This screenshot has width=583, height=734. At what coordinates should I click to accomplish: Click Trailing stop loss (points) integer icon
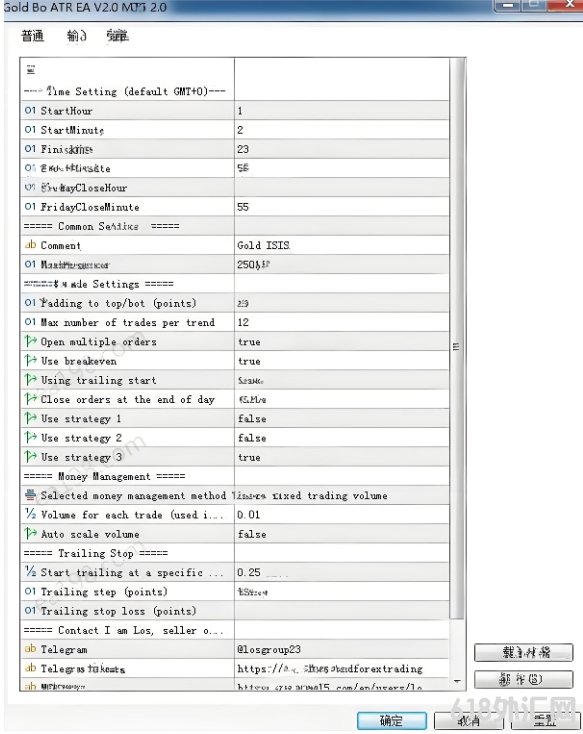point(30,610)
